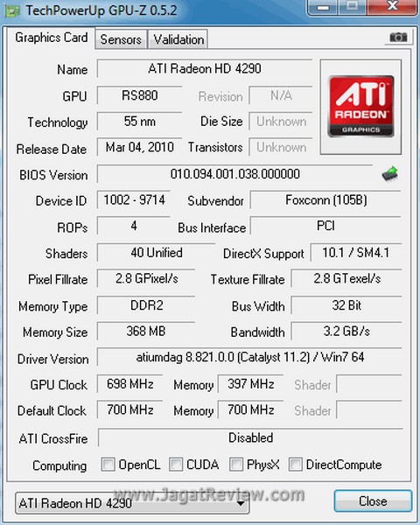This screenshot has height=525, width=420.
Task: Click the Transistors field Unknown
Action: pos(281,147)
